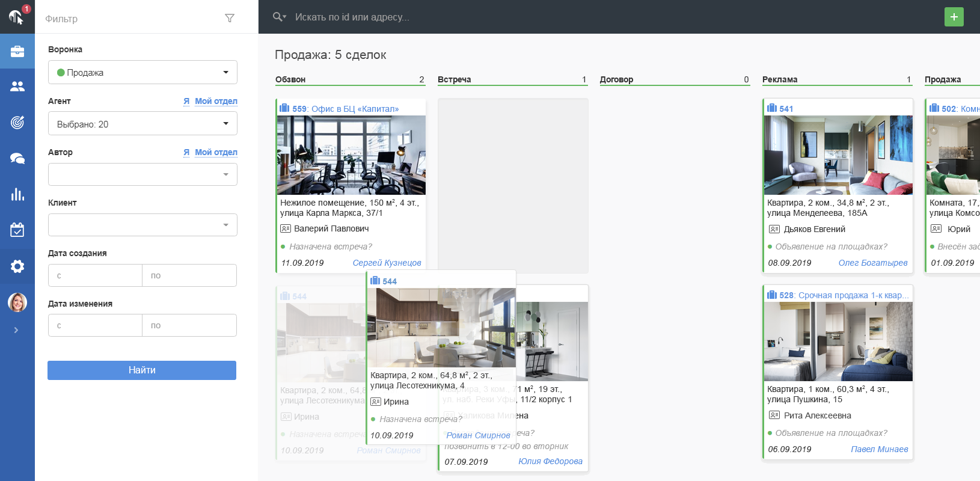This screenshot has height=481, width=980.
Task: Click the contact icon beside Валерий Павлович
Action: (286, 228)
